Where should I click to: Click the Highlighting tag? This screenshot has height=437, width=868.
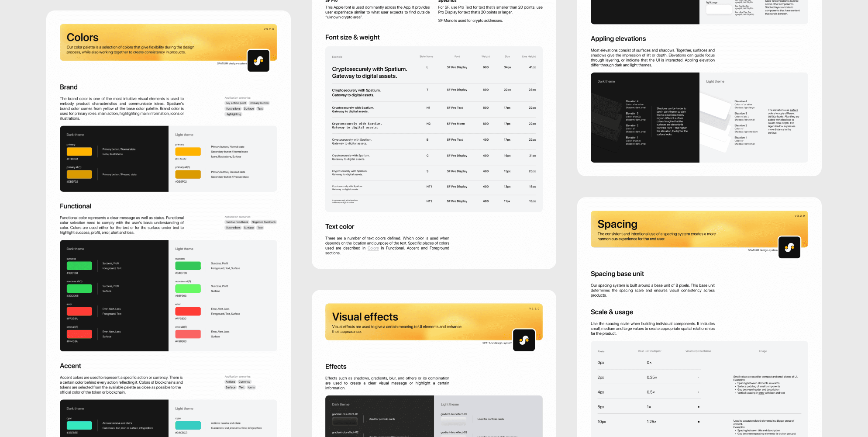233,114
